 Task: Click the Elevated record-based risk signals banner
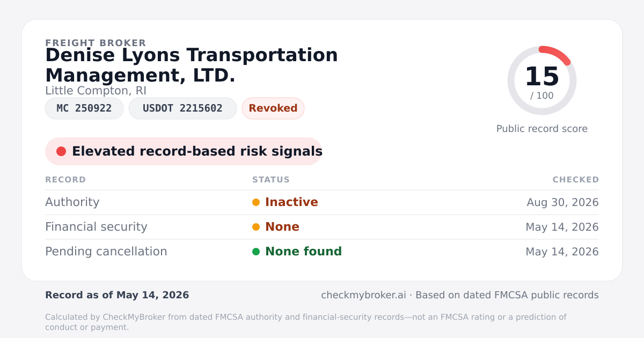point(184,151)
